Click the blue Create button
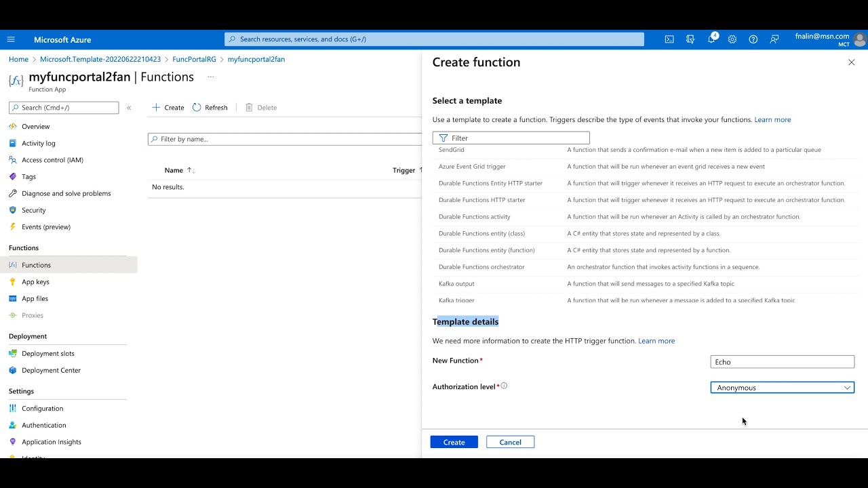The height and width of the screenshot is (488, 868). point(454,442)
